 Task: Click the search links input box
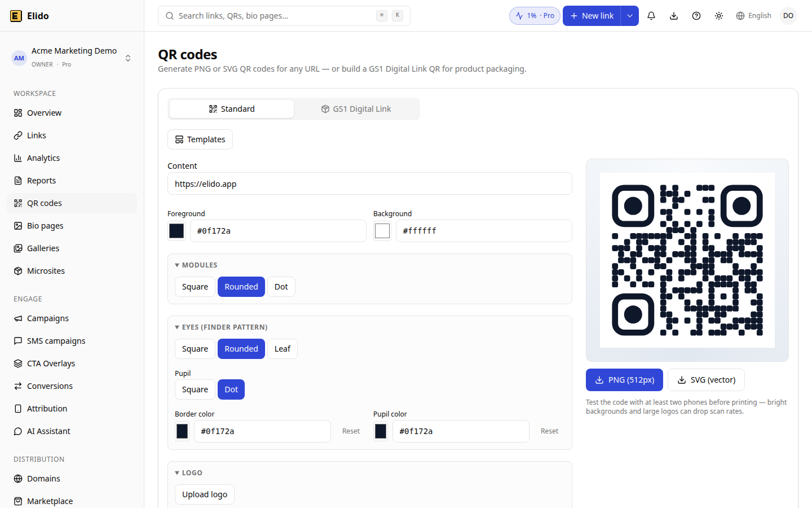click(x=284, y=16)
